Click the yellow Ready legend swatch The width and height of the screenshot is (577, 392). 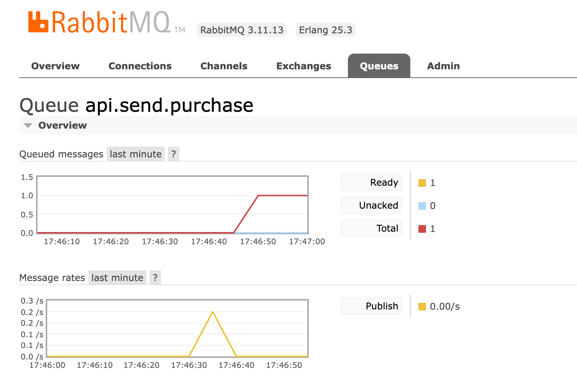pos(423,183)
